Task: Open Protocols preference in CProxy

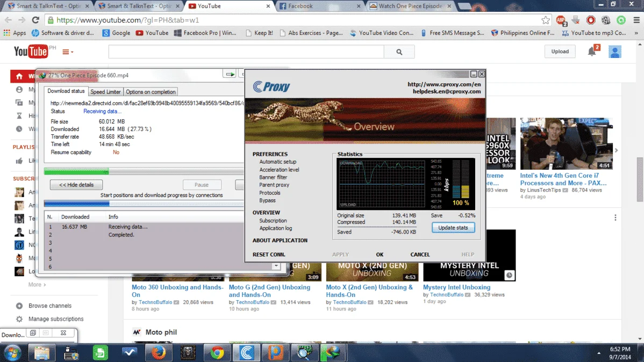Action: point(270,192)
